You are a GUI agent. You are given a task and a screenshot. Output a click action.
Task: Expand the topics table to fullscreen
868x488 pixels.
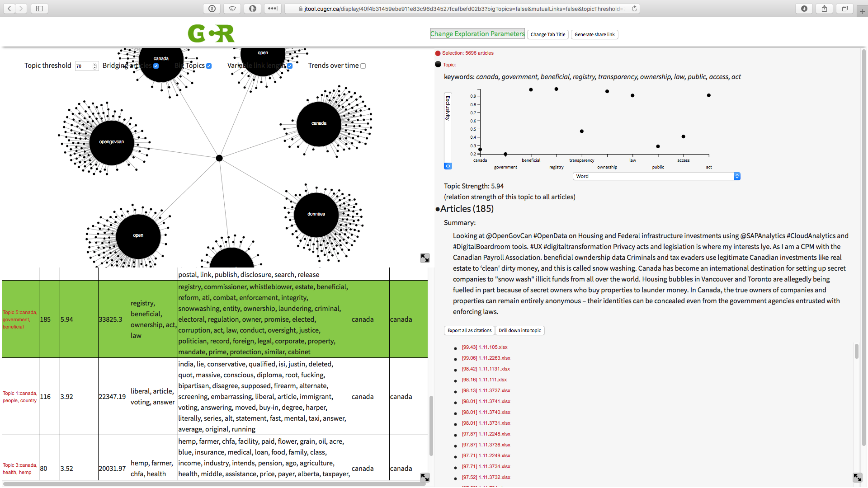425,478
